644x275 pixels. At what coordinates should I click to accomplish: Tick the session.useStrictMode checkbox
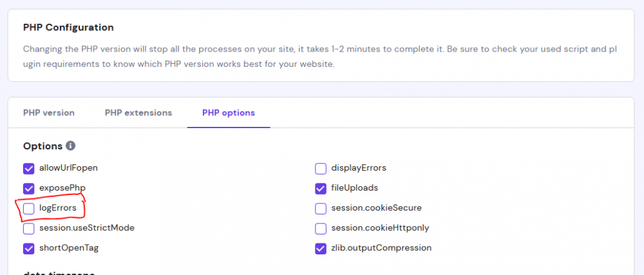click(x=29, y=229)
